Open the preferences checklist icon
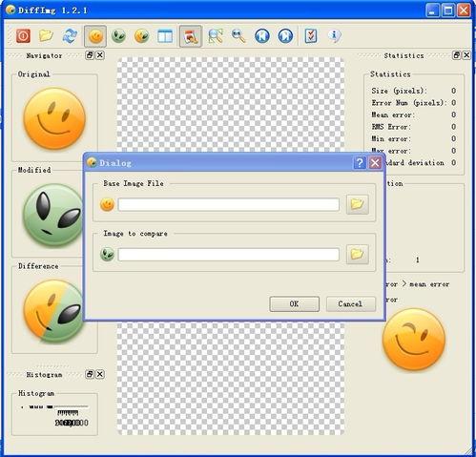The width and height of the screenshot is (476, 457). coord(311,36)
